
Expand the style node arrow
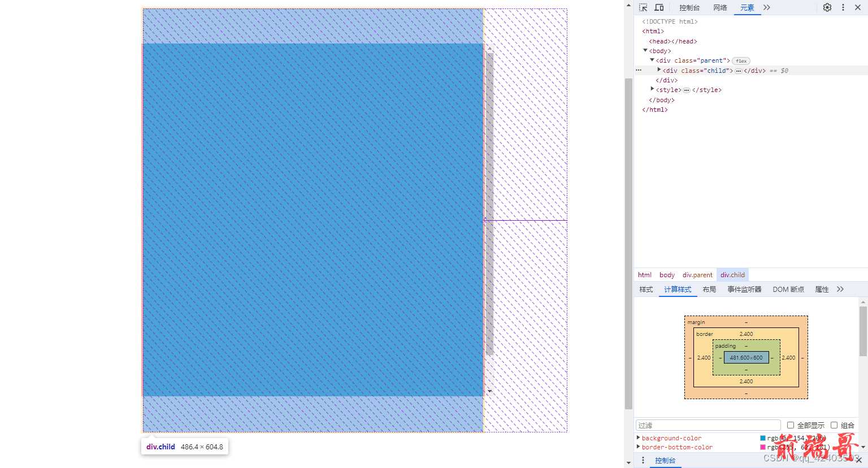point(652,89)
